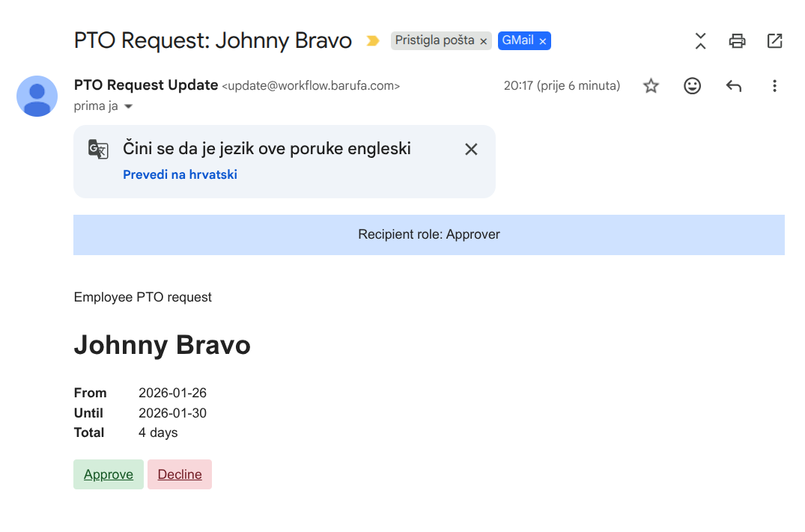Image resolution: width=805 pixels, height=532 pixels.
Task: Click the Google Translate icon in banner
Action: (x=98, y=149)
